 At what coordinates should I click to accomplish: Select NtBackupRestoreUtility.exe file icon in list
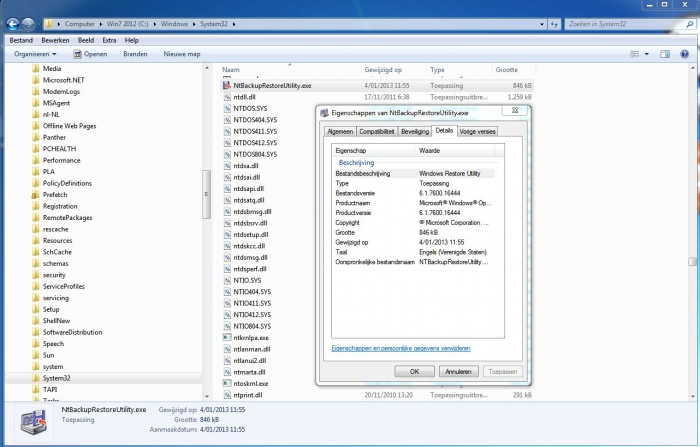click(x=227, y=85)
